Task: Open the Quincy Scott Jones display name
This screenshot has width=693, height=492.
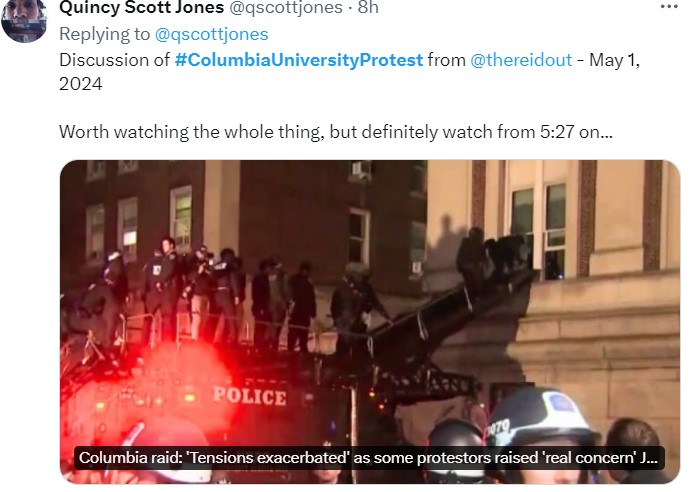Action: click(x=141, y=8)
